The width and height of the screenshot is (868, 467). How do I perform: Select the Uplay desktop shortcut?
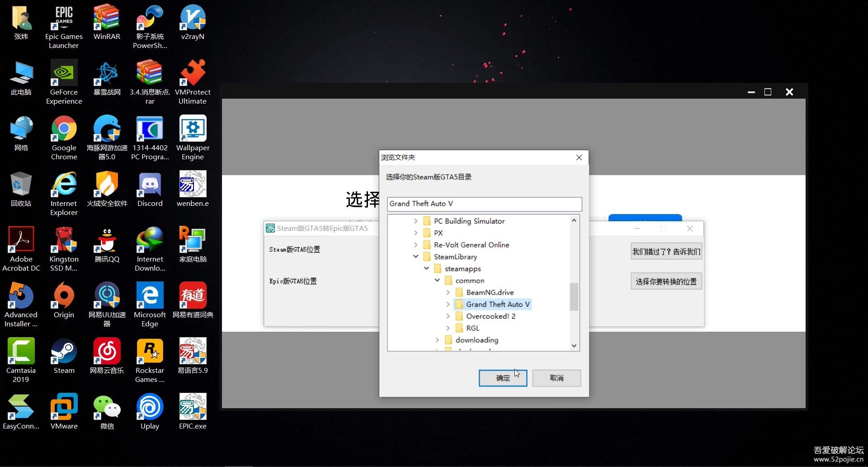(150, 412)
